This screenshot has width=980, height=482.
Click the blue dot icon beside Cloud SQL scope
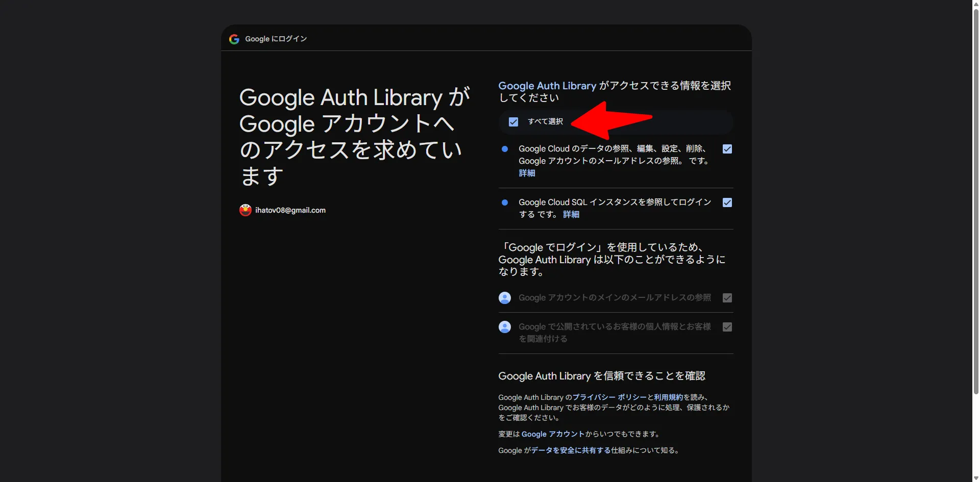click(505, 202)
